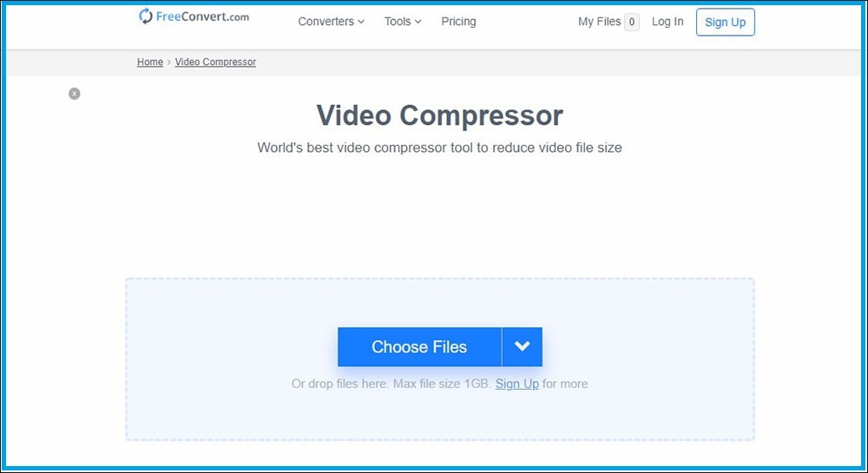Open the Converters dropdown menu
This screenshot has width=868, height=473.
(x=331, y=22)
